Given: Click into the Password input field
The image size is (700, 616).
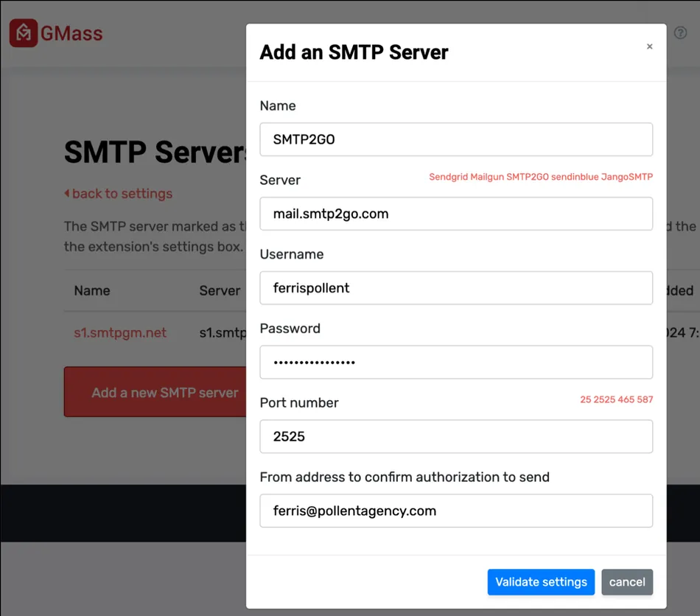Looking at the screenshot, I should pyautogui.click(x=456, y=362).
